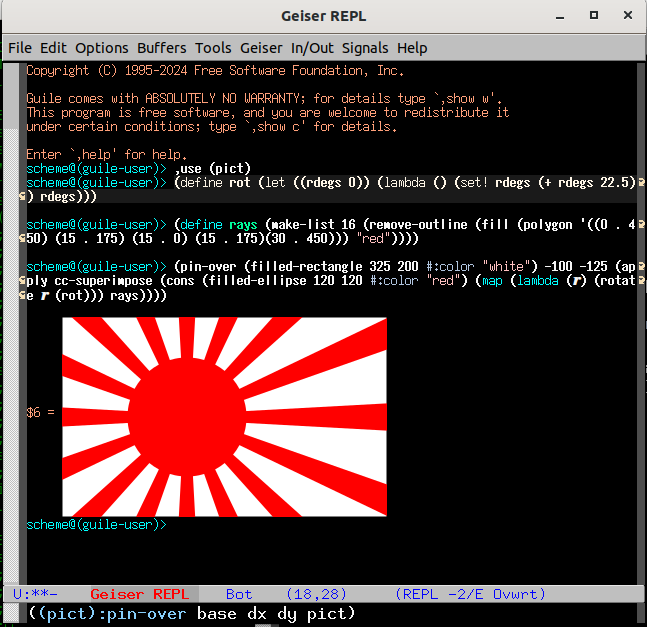Click the empty prompt after the image
The image size is (647, 627).
(96, 524)
